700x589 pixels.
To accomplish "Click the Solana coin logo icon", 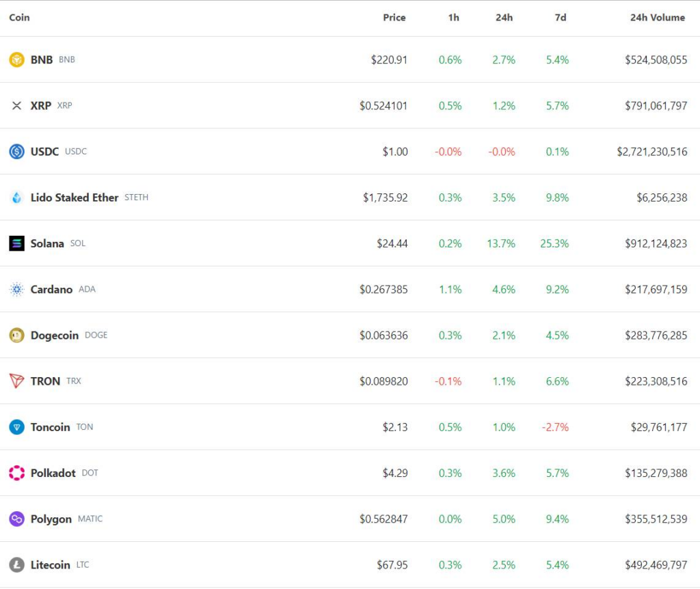I will click(16, 243).
